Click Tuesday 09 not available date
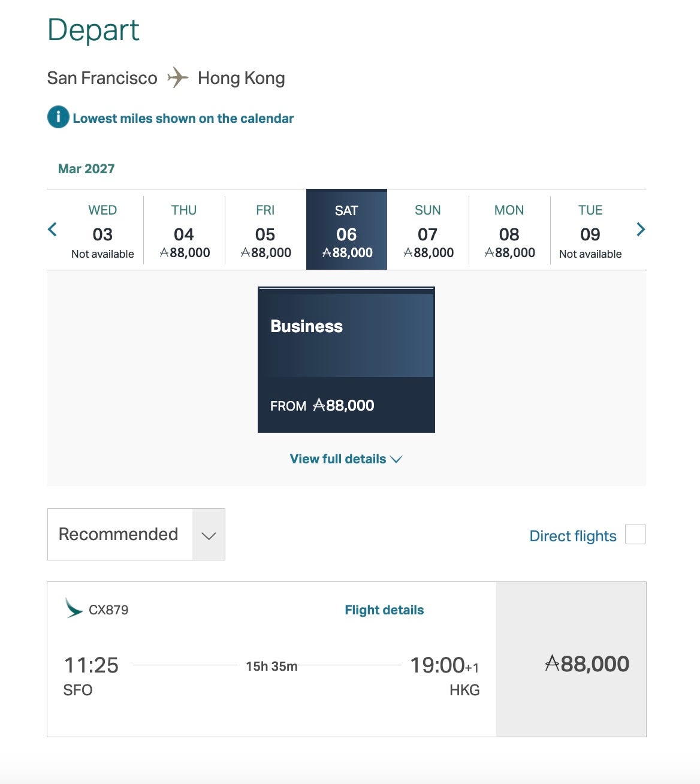Viewport: 700px width, 784px height. (590, 231)
